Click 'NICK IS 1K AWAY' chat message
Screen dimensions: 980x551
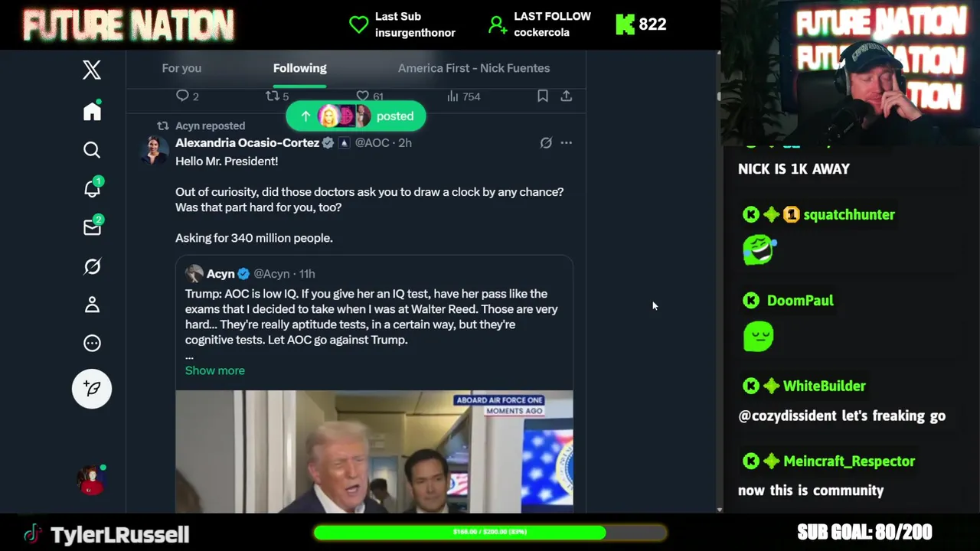(x=794, y=169)
